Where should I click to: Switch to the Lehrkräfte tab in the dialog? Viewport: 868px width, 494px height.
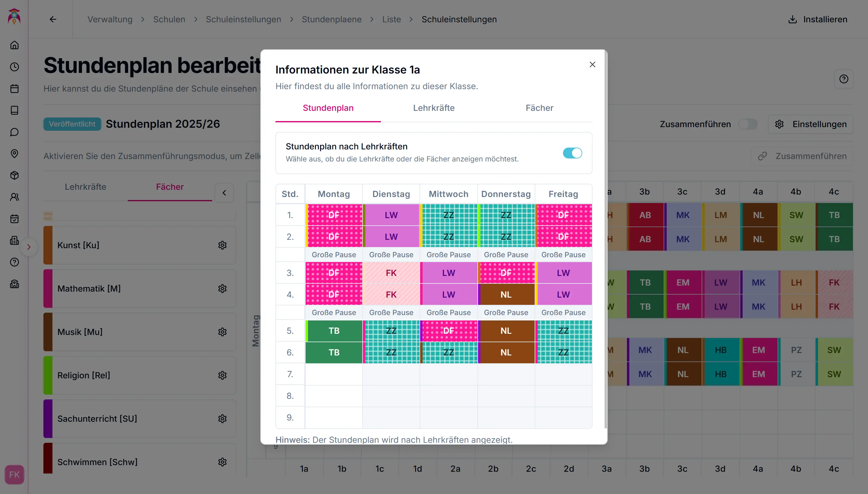tap(433, 108)
